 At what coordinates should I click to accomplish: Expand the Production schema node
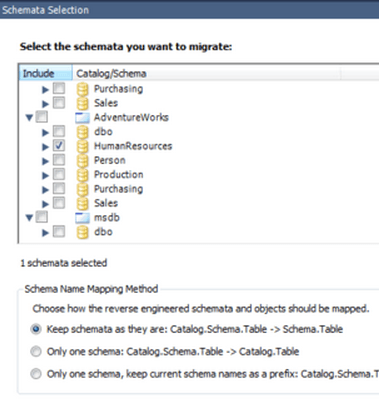click(x=45, y=176)
